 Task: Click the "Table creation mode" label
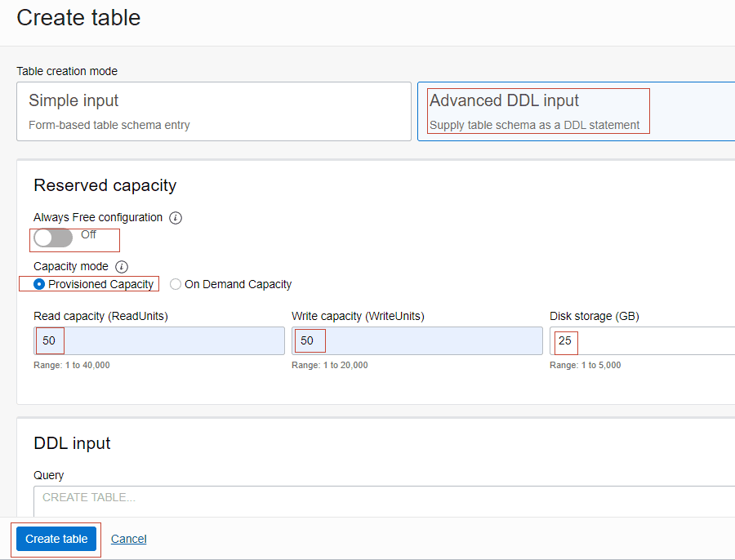click(x=67, y=71)
